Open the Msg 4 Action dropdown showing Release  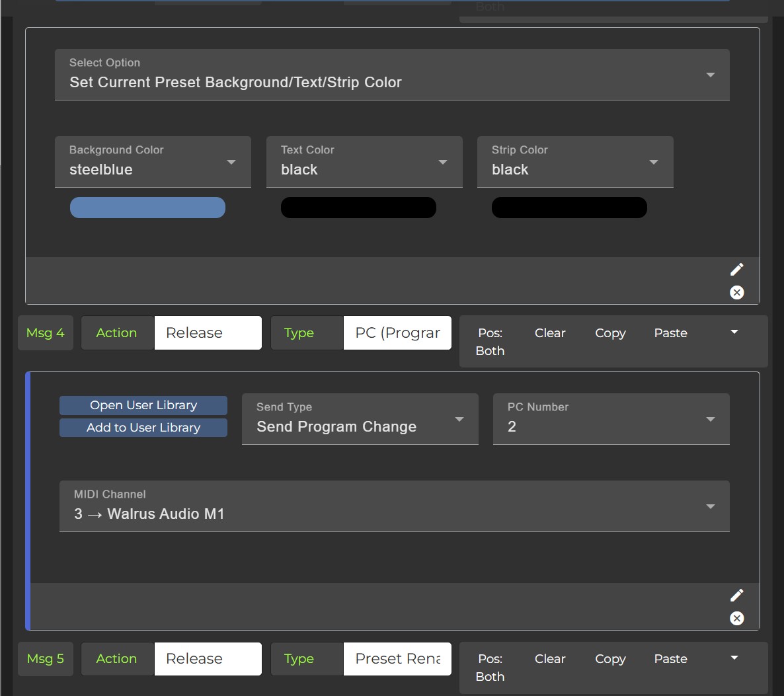click(x=208, y=333)
